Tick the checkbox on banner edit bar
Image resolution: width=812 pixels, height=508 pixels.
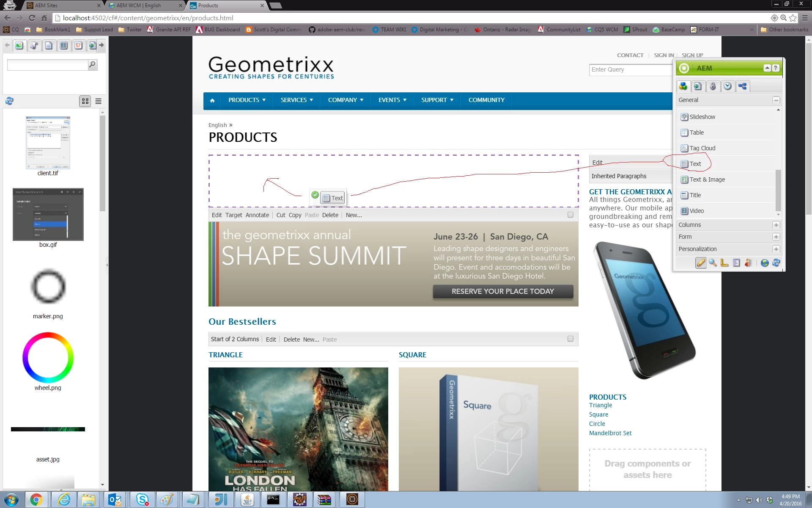[570, 215]
